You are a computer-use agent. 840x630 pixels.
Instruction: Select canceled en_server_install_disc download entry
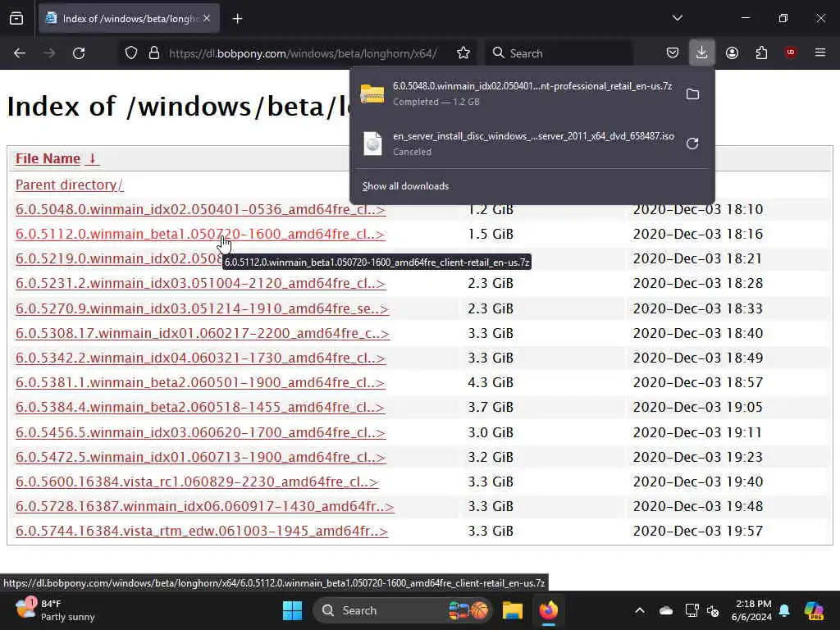tap(517, 144)
